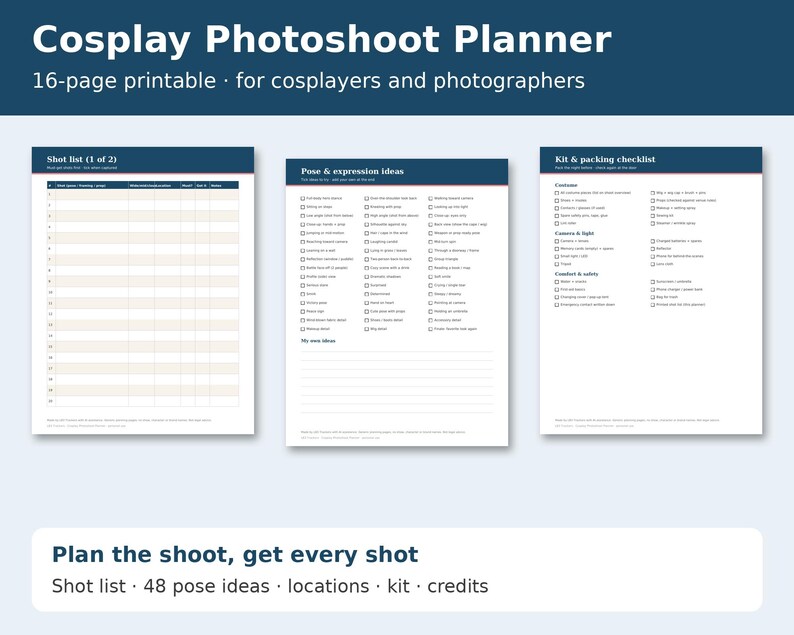Click row 10 in the shot list table
The image size is (794, 635).
pos(143,292)
